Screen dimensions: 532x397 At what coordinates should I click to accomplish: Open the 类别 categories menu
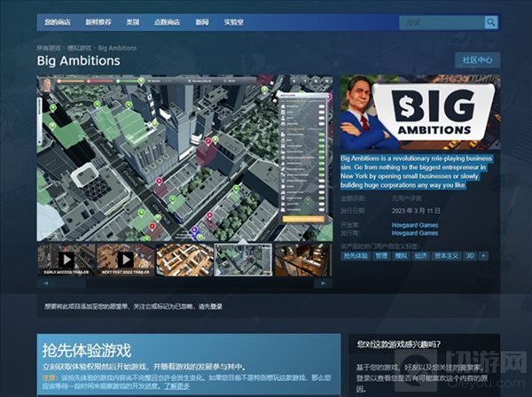pos(135,22)
